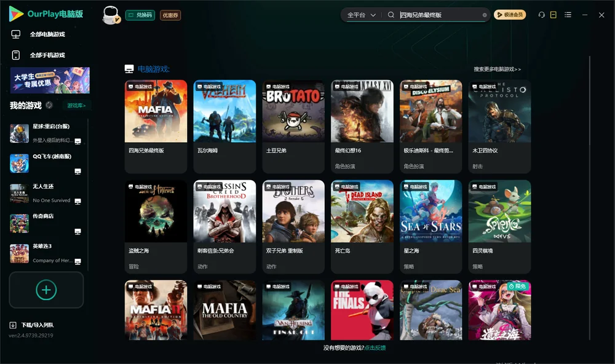Click PC icon on 英雄连3 row
Screen dimensions: 615x364
pyautogui.click(x=77, y=262)
